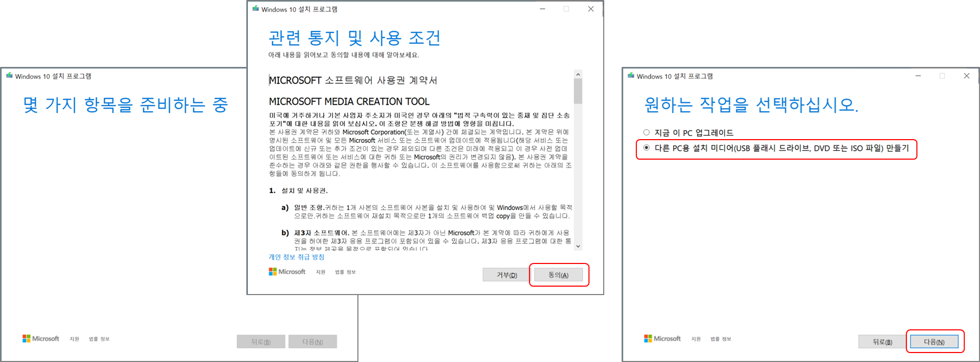Open 지원 link in the license window

(x=321, y=272)
